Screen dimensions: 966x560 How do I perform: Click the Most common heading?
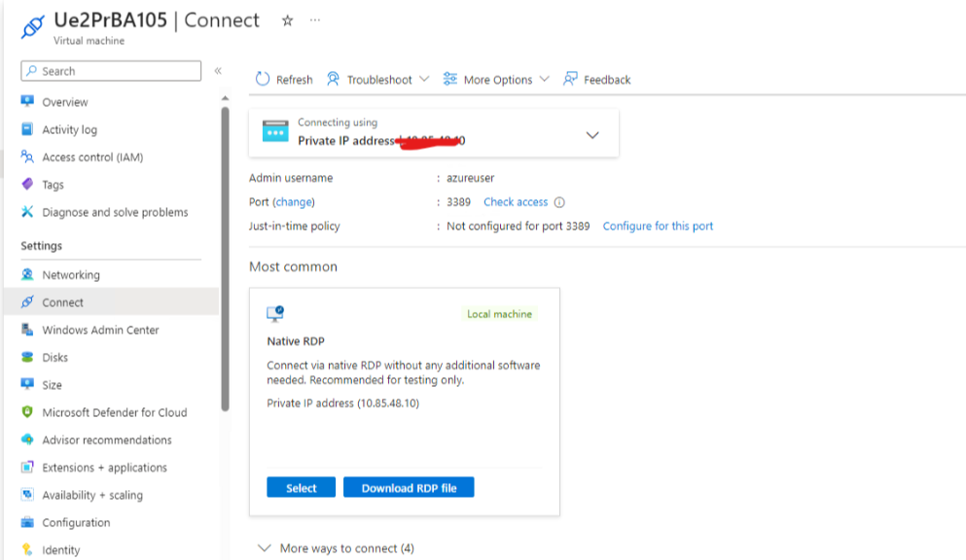[x=293, y=266]
